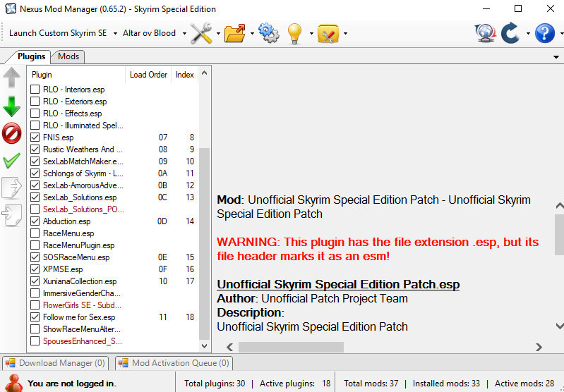Uncheck Abduction.esp plugin
Image resolution: width=564 pixels, height=392 pixels.
coord(35,221)
